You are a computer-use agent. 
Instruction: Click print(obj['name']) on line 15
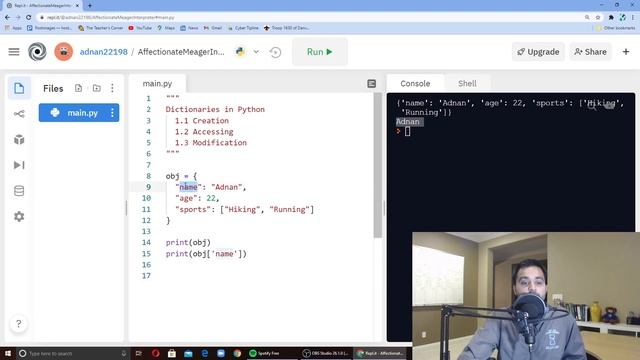click(x=206, y=254)
